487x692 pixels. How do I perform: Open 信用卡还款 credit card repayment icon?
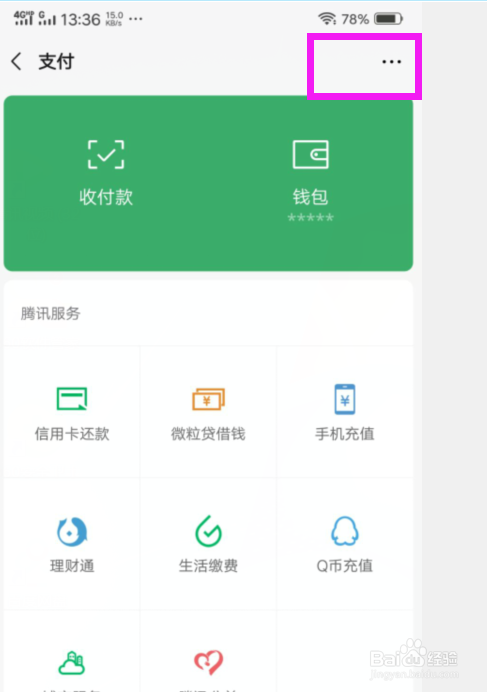[72, 399]
